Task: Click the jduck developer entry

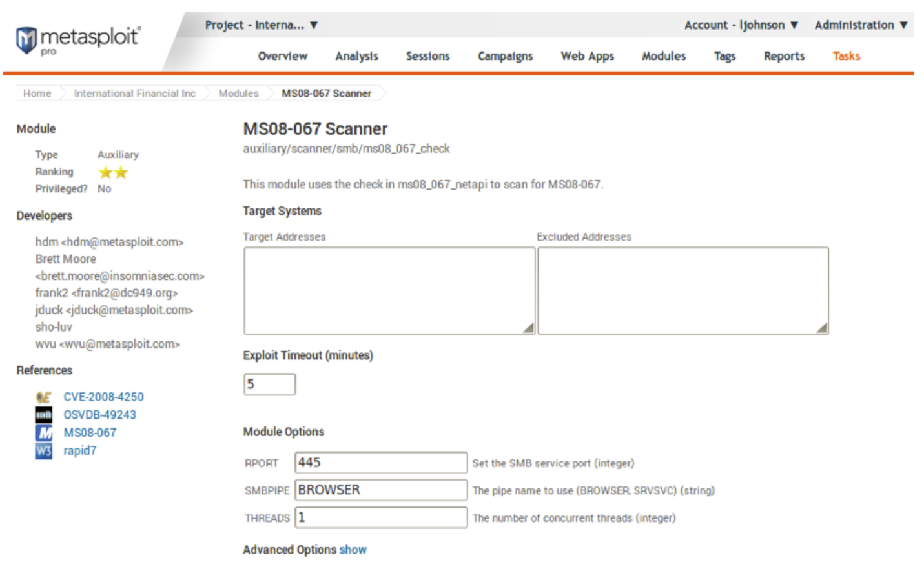Action: (114, 310)
